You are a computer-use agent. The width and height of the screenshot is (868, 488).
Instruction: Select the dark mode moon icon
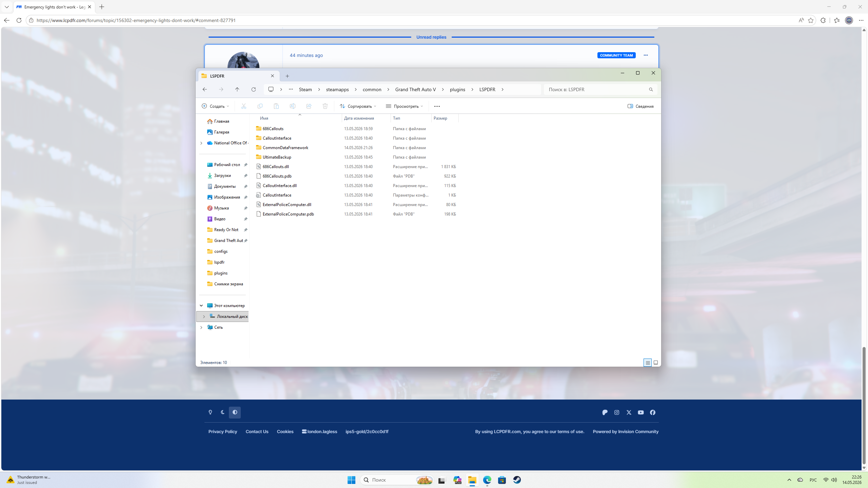pyautogui.click(x=222, y=412)
